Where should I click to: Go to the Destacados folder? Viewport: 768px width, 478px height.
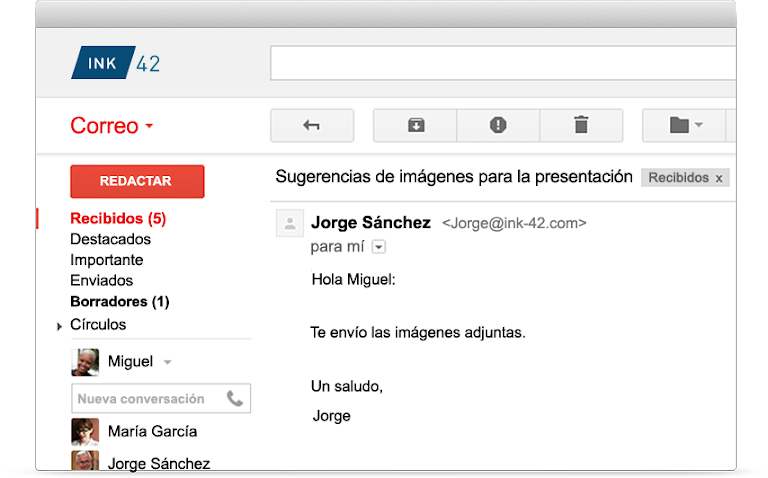point(110,239)
